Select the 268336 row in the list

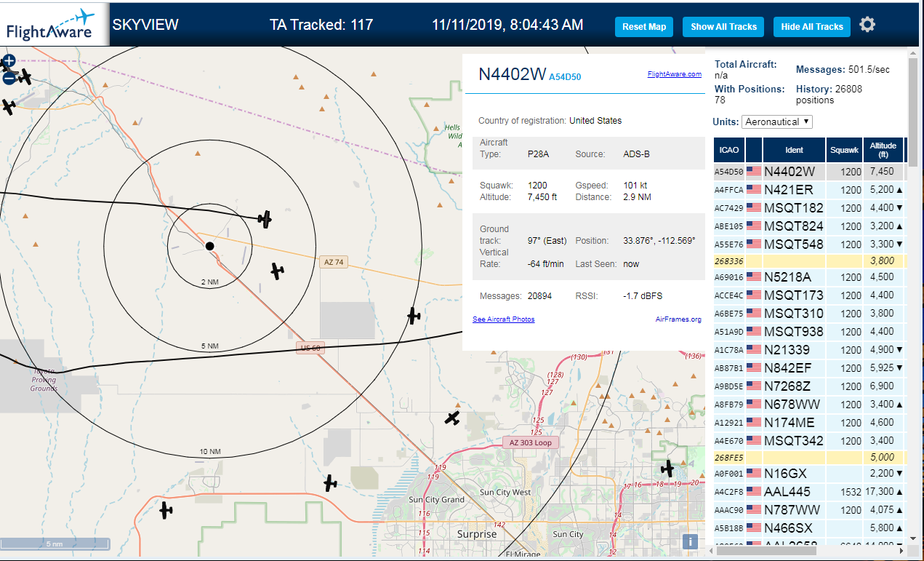(809, 260)
